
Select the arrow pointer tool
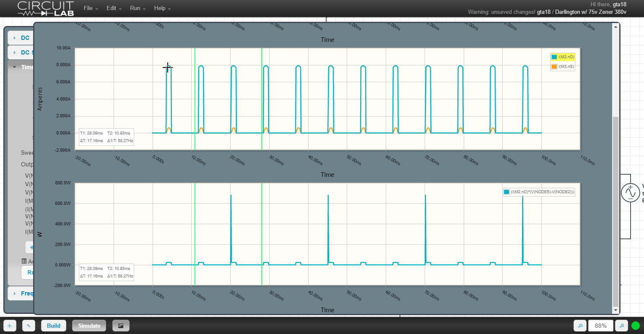click(x=29, y=326)
